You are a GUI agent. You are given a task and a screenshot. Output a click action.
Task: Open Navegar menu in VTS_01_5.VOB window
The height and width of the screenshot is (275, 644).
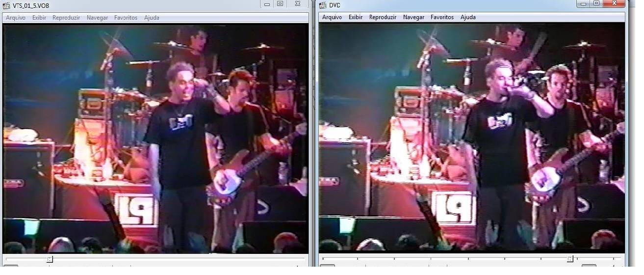point(97,18)
